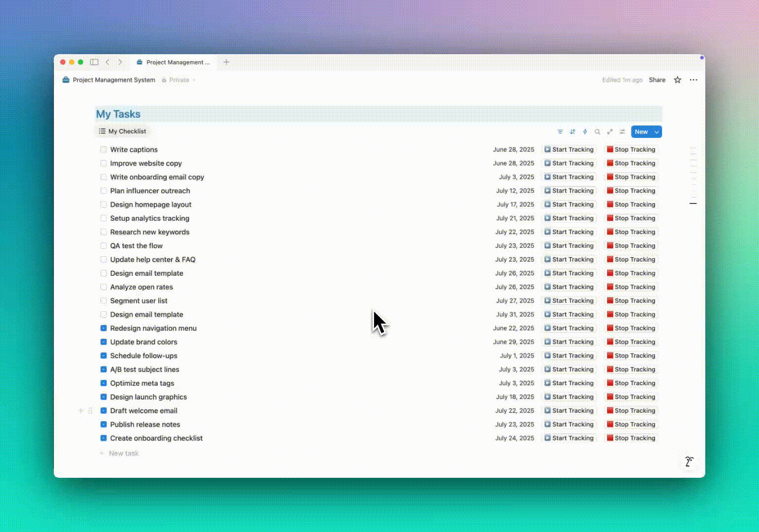Check the Improve website copy checkbox
The height and width of the screenshot is (532, 759).
[x=103, y=163]
